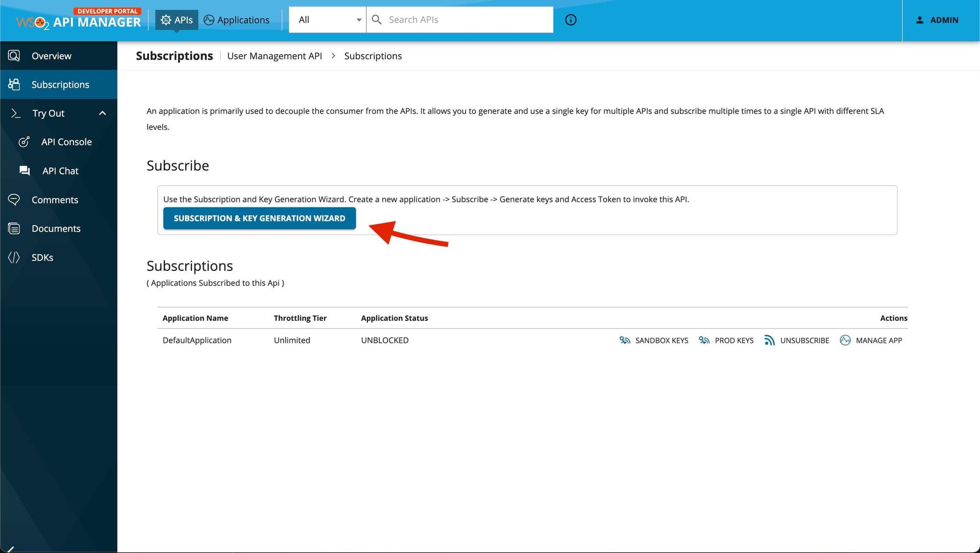Click the Unsubscribe feed icon
980x553 pixels.
(769, 340)
